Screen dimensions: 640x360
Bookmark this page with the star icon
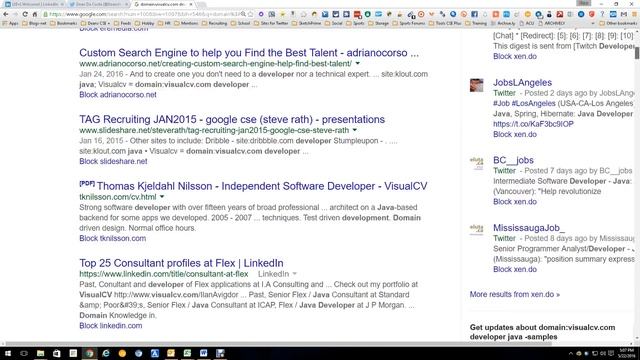251,14
